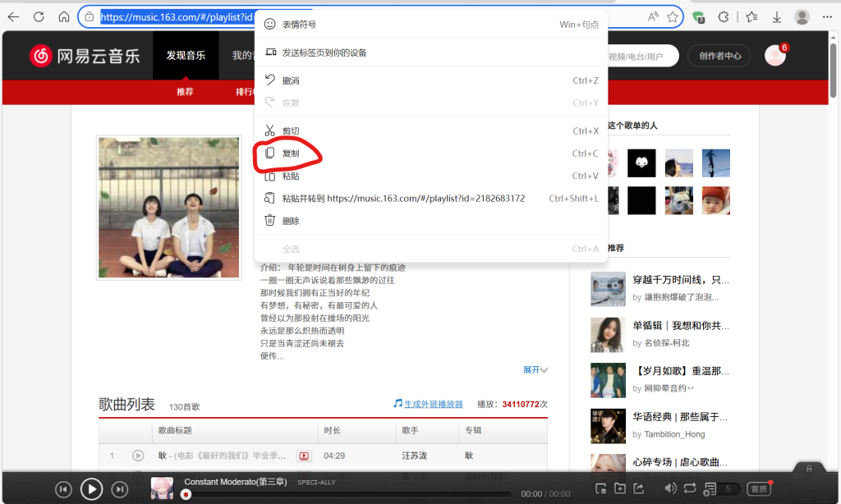The image size is (841, 504).
Task: Click the share icon in the player bar
Action: pos(639,488)
